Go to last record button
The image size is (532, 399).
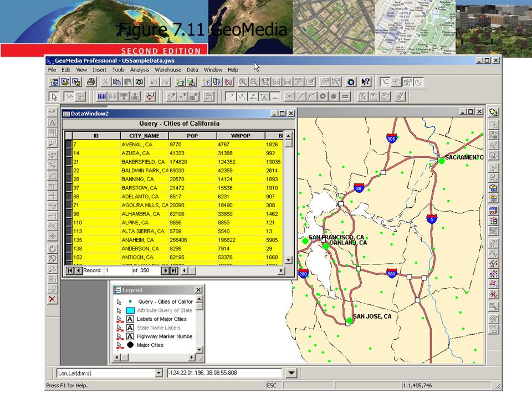pos(173,270)
